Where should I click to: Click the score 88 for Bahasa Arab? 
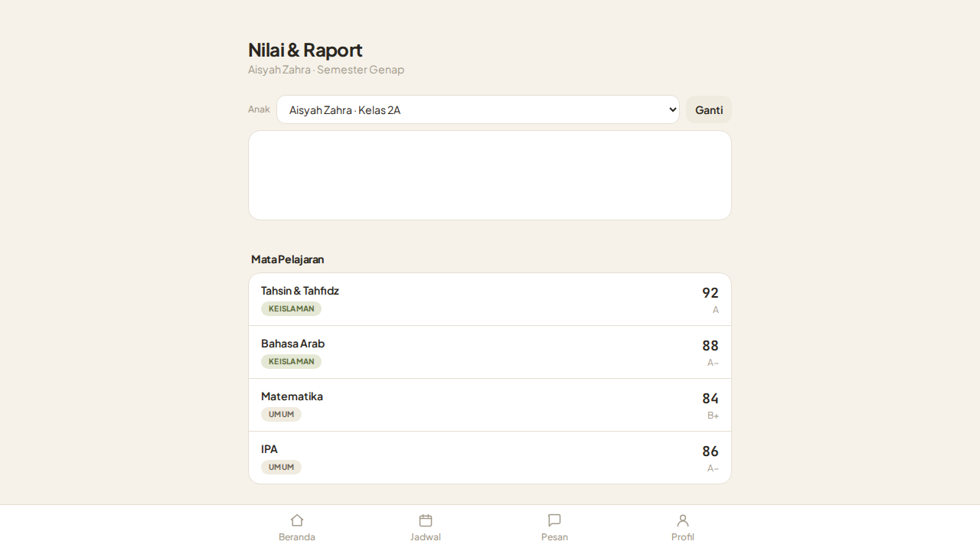710,346
